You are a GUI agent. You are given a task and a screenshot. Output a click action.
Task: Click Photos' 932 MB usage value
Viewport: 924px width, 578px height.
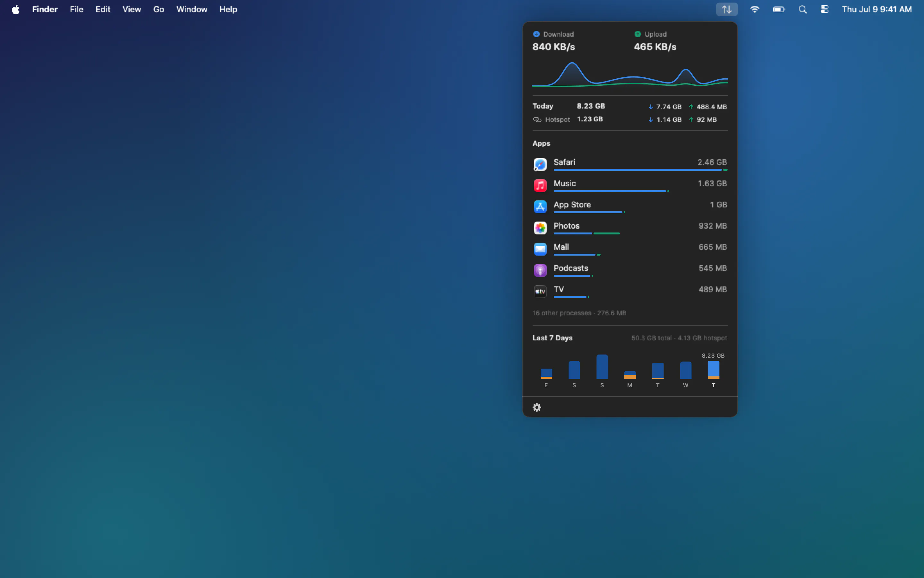[713, 226]
